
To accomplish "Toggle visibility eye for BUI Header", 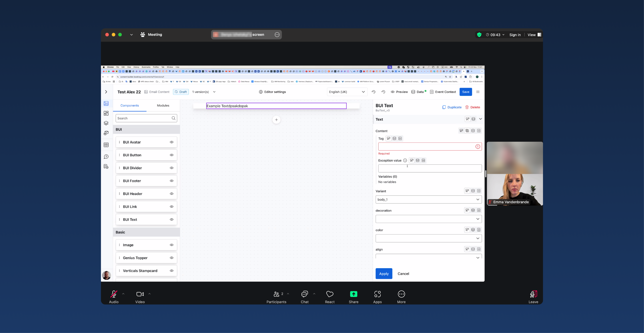I will [171, 194].
